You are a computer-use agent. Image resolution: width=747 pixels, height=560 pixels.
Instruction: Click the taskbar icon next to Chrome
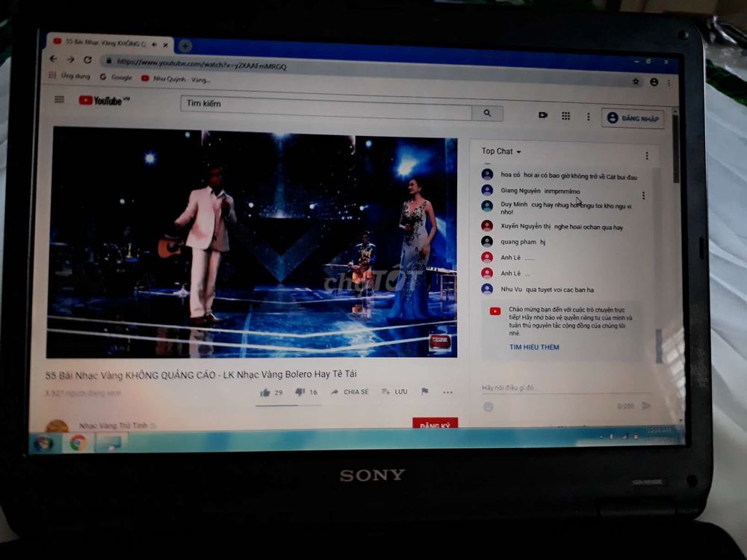point(111,444)
